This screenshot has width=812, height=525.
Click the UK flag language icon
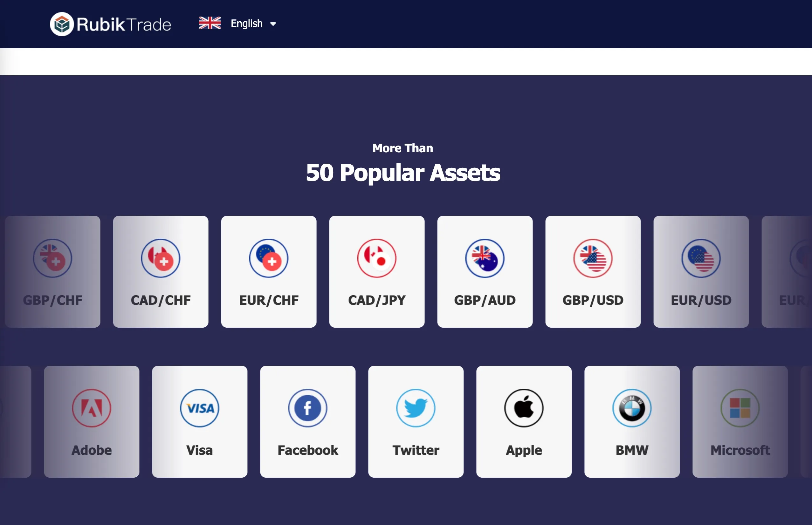(x=210, y=23)
